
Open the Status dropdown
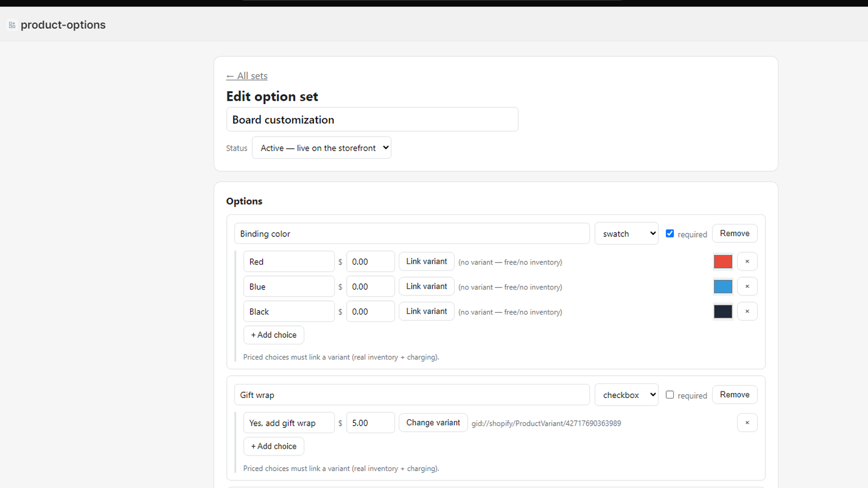322,147
